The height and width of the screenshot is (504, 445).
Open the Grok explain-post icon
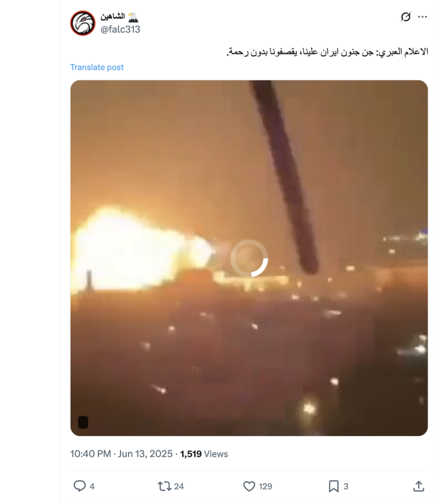click(406, 17)
